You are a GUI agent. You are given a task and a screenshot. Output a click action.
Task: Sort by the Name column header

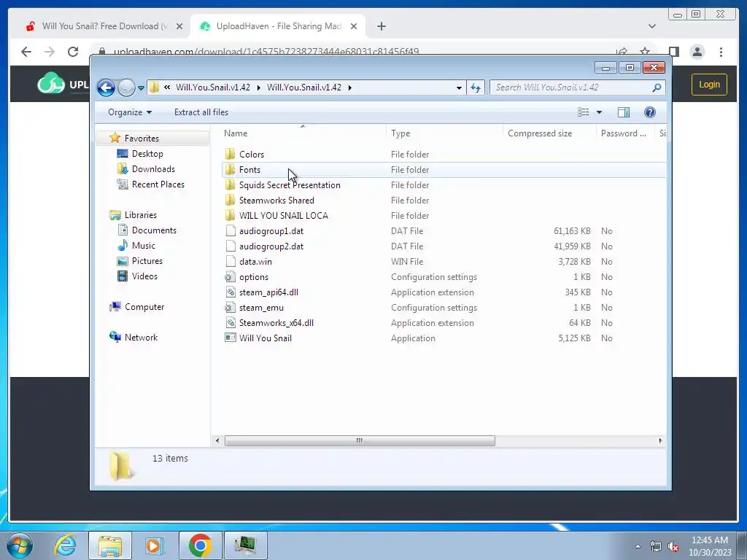[x=303, y=133]
